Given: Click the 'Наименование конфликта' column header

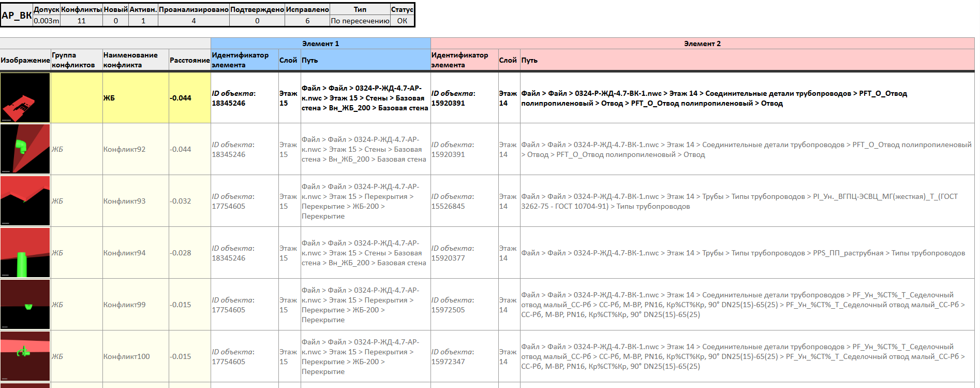Looking at the screenshot, I should coord(136,60).
